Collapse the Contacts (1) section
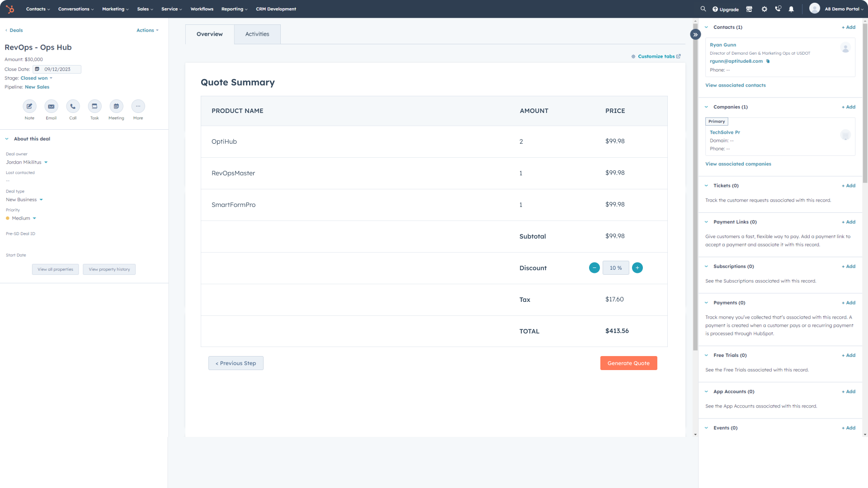The width and height of the screenshot is (868, 488). [706, 28]
